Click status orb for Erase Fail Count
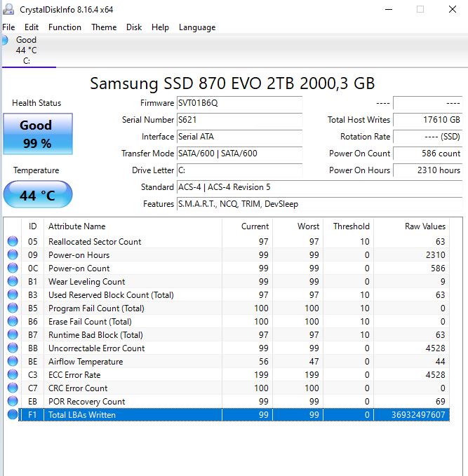The height and width of the screenshot is (476, 468). pos(13,322)
